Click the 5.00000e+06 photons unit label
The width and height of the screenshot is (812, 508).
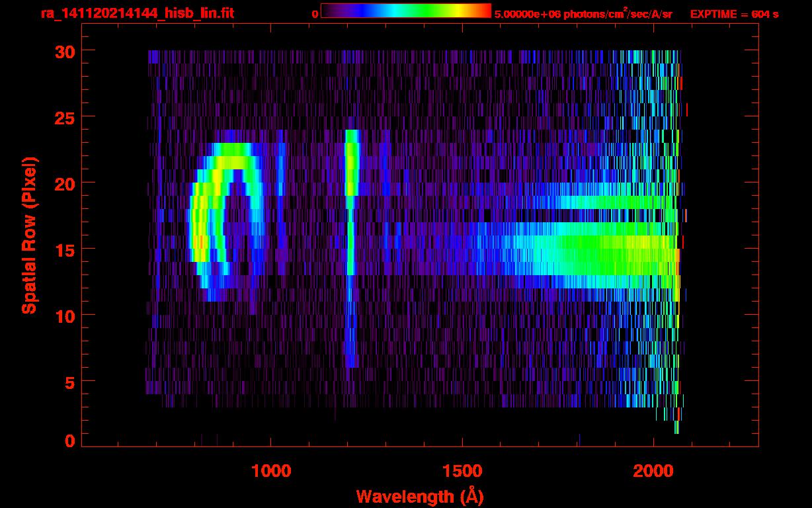(583, 14)
